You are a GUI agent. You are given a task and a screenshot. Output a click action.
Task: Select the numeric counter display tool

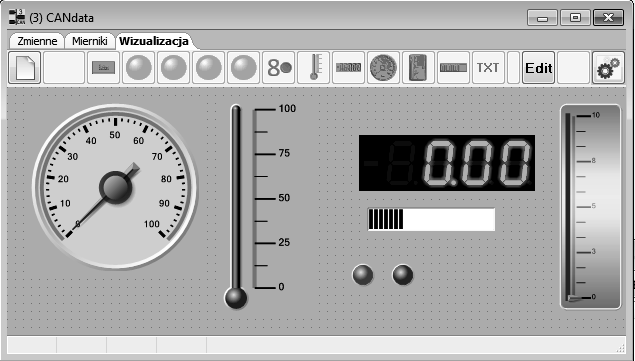(x=348, y=68)
